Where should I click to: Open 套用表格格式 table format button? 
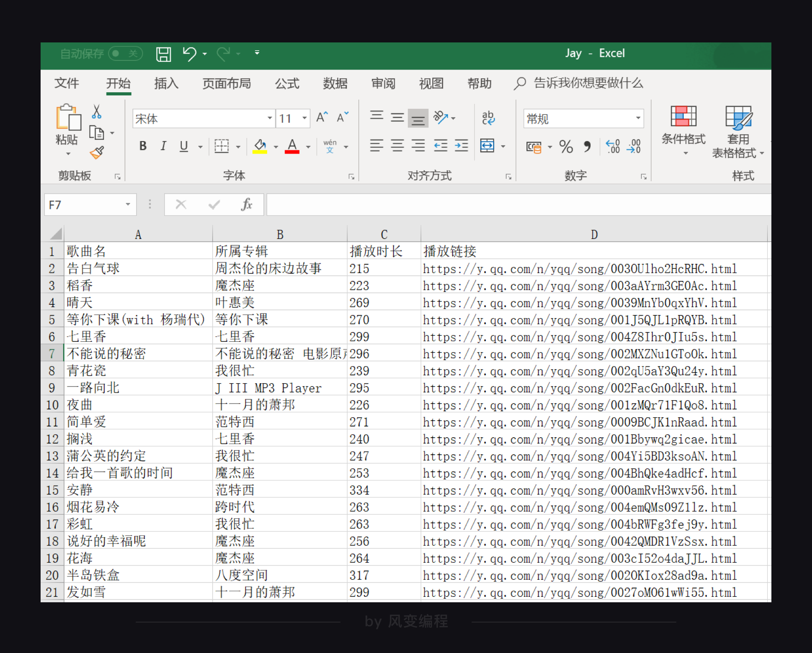[x=738, y=132]
